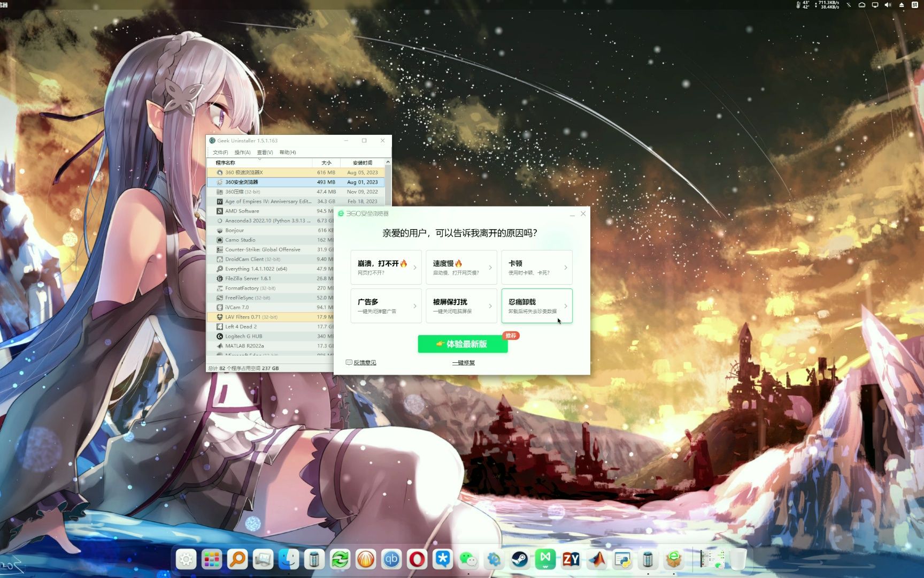Select the LAV Filters 0.71 row
Image resolution: width=924 pixels, height=578 pixels.
[270, 317]
